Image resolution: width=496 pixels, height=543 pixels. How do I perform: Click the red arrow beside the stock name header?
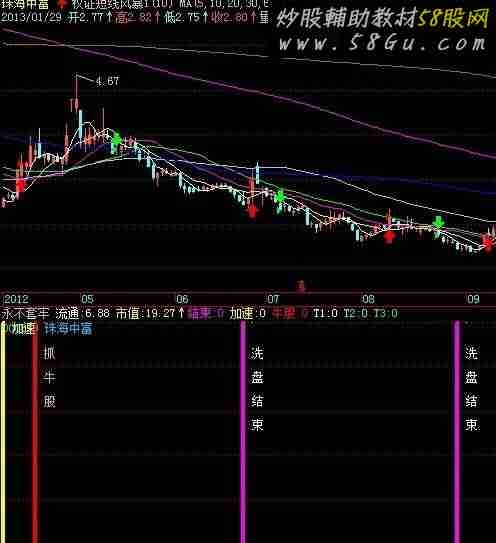[62, 4]
